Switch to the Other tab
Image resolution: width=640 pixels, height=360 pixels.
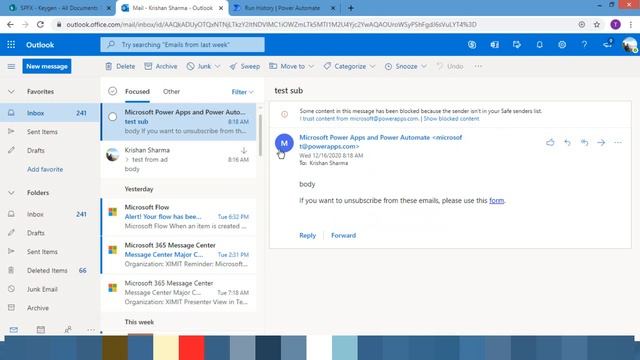click(x=171, y=91)
